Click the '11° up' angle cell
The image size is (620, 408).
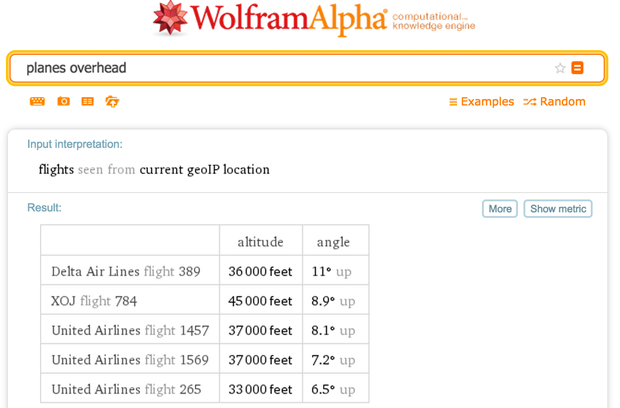coord(335,270)
